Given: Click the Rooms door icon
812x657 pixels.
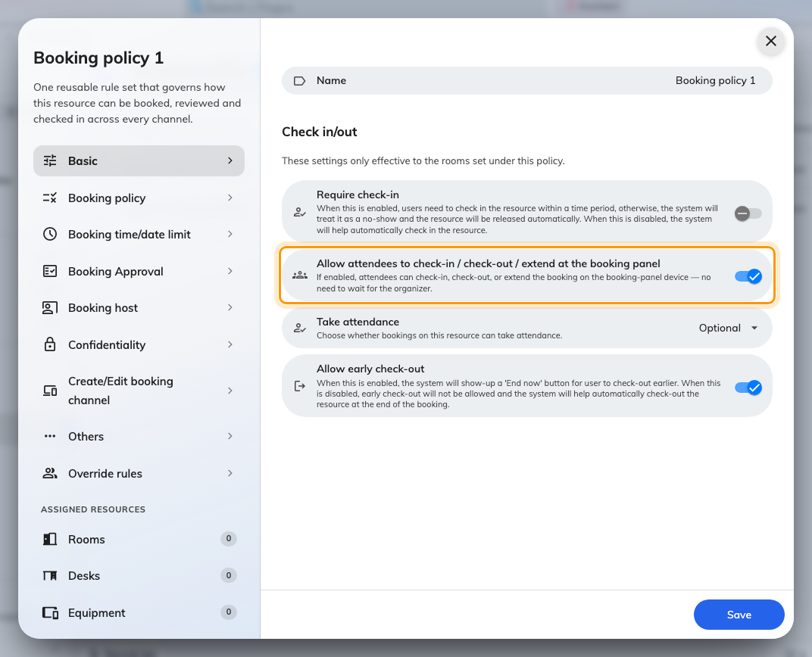Looking at the screenshot, I should 50,539.
